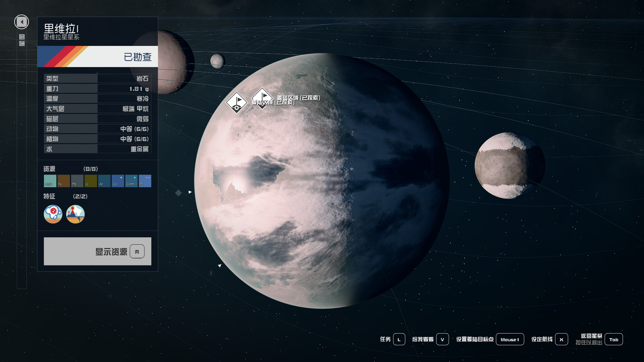644x362 pixels.
Task: Click the 设置着陆目标点 label text
Action: point(475,339)
